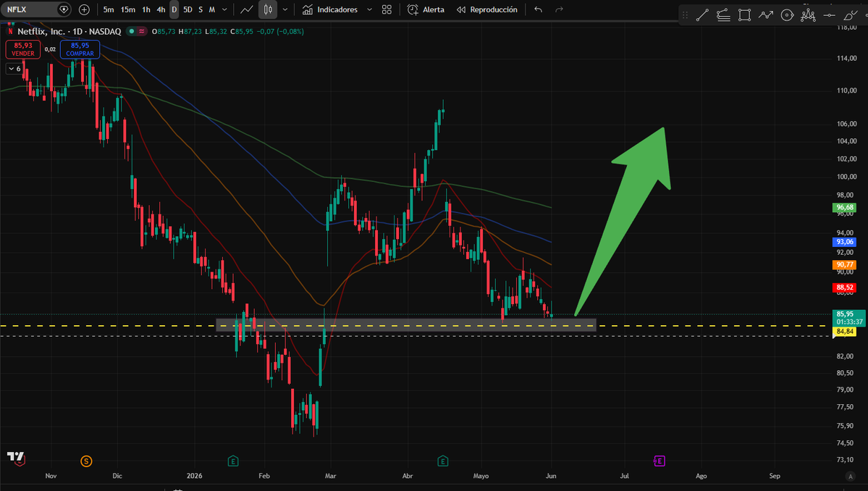868x491 pixels.
Task: Select the daily D interval
Action: pos(174,9)
